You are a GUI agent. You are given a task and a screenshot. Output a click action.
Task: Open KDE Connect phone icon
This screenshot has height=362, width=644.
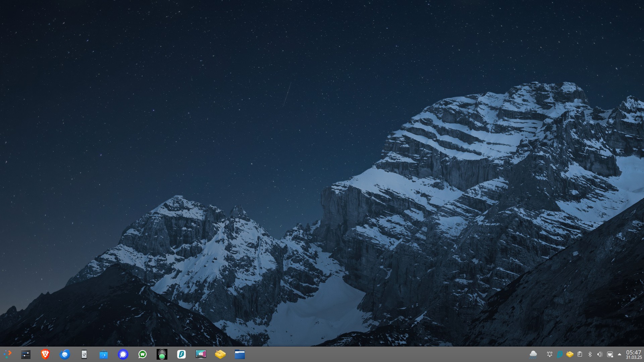84,354
